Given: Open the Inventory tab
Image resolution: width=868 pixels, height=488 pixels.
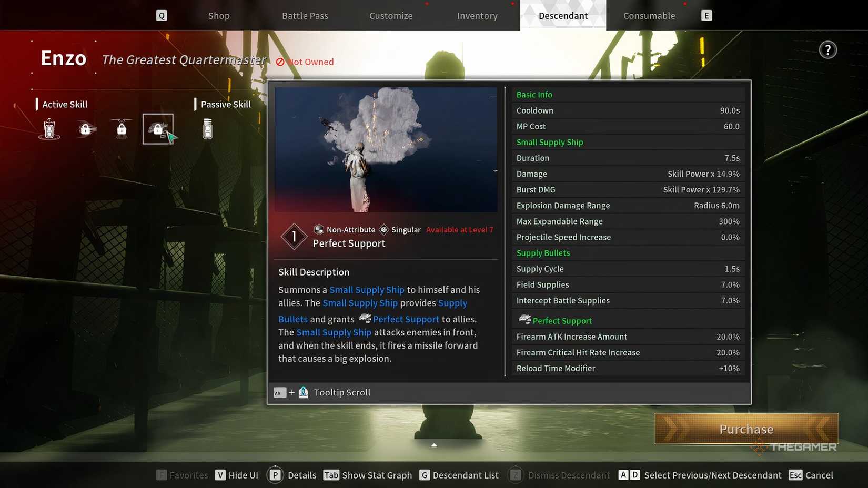Looking at the screenshot, I should 477,16.
